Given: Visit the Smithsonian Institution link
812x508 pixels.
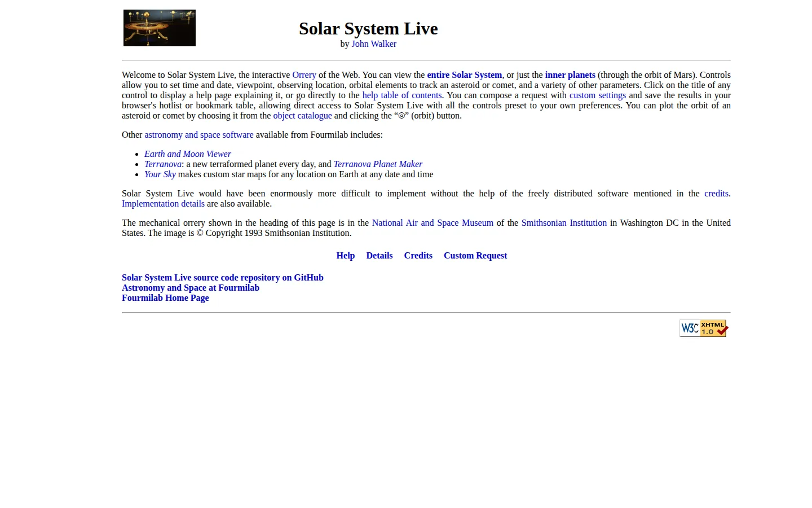Looking at the screenshot, I should tap(564, 223).
